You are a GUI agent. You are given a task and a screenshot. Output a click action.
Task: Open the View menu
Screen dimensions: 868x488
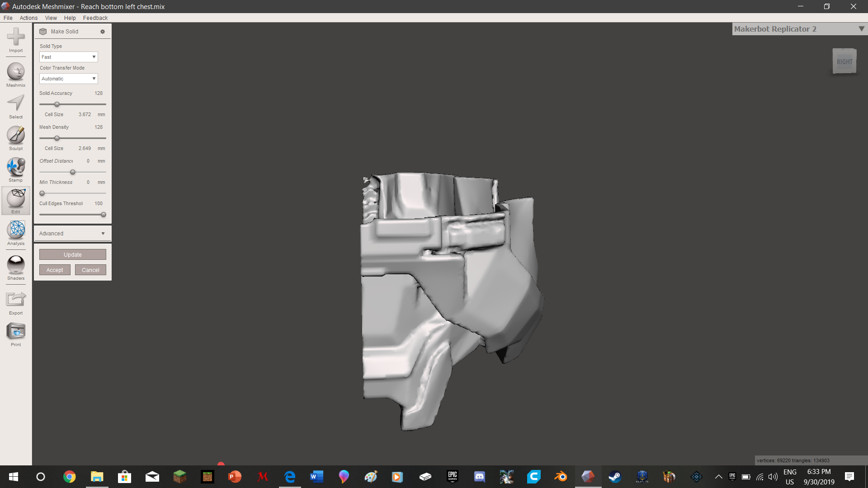(51, 18)
